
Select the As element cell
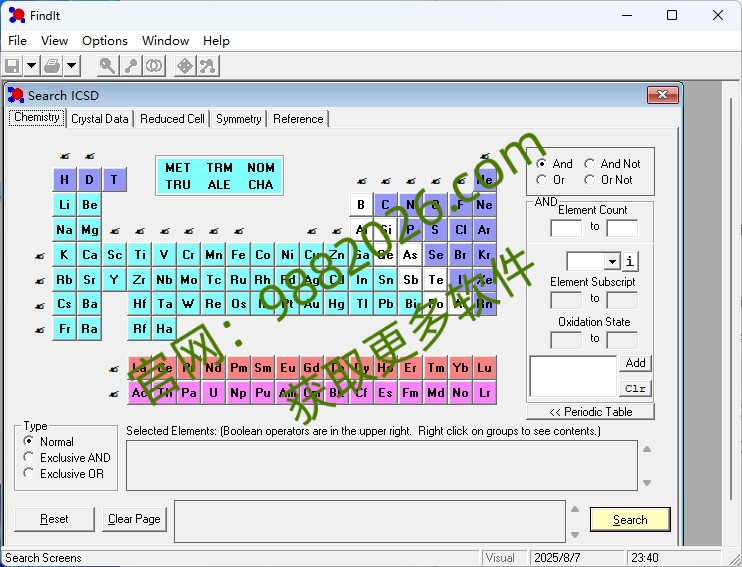point(410,255)
